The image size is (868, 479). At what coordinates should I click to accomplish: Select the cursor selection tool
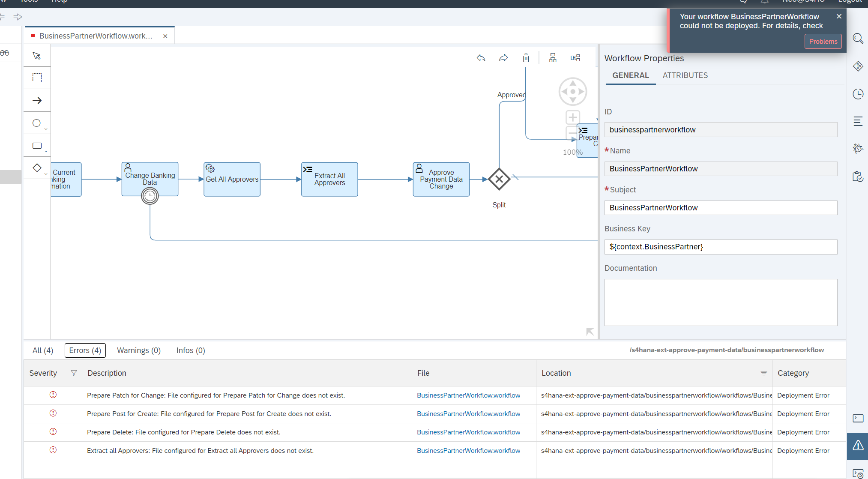[37, 55]
